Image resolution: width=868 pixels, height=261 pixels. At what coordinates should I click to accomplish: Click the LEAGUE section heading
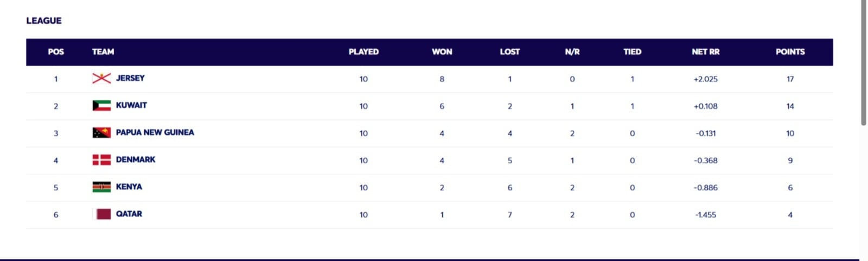point(44,21)
